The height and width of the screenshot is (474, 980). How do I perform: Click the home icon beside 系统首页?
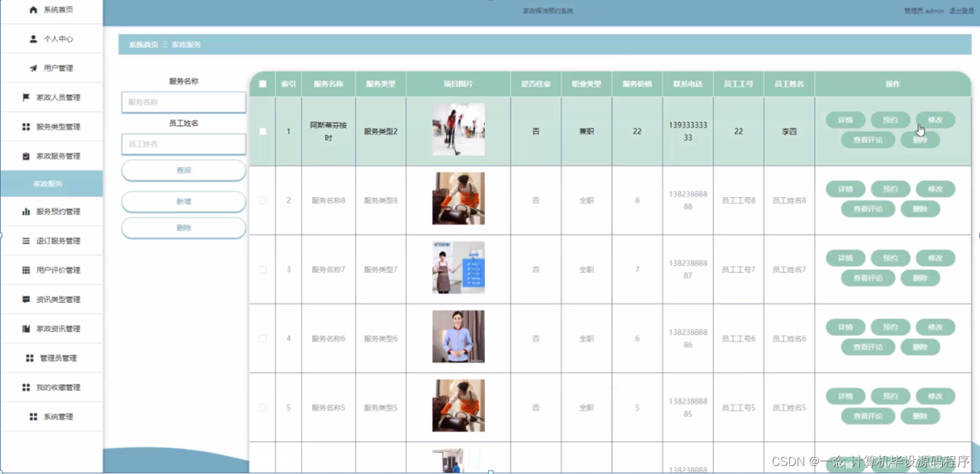(x=33, y=10)
